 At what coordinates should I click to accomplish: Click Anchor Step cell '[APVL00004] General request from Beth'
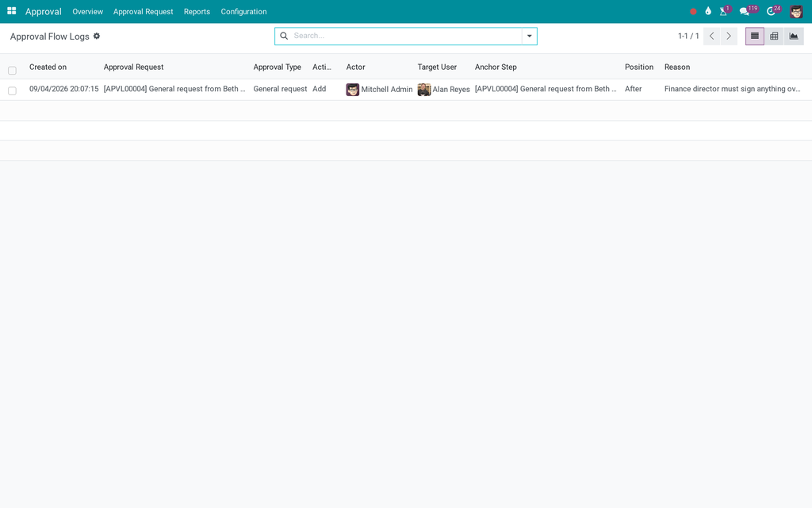(546, 89)
